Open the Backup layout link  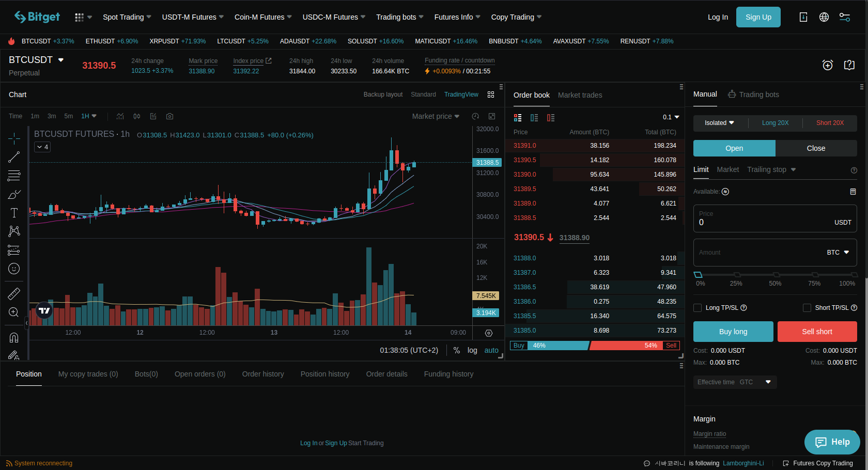[383, 95]
